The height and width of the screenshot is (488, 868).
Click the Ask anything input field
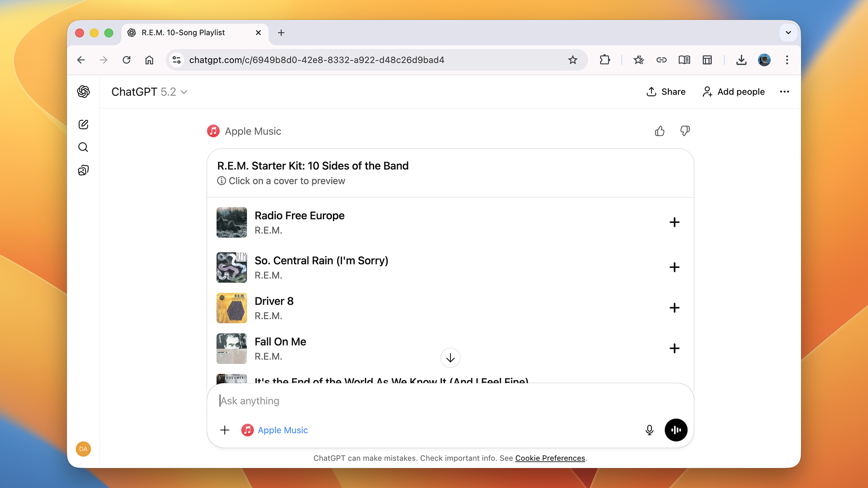click(391, 400)
